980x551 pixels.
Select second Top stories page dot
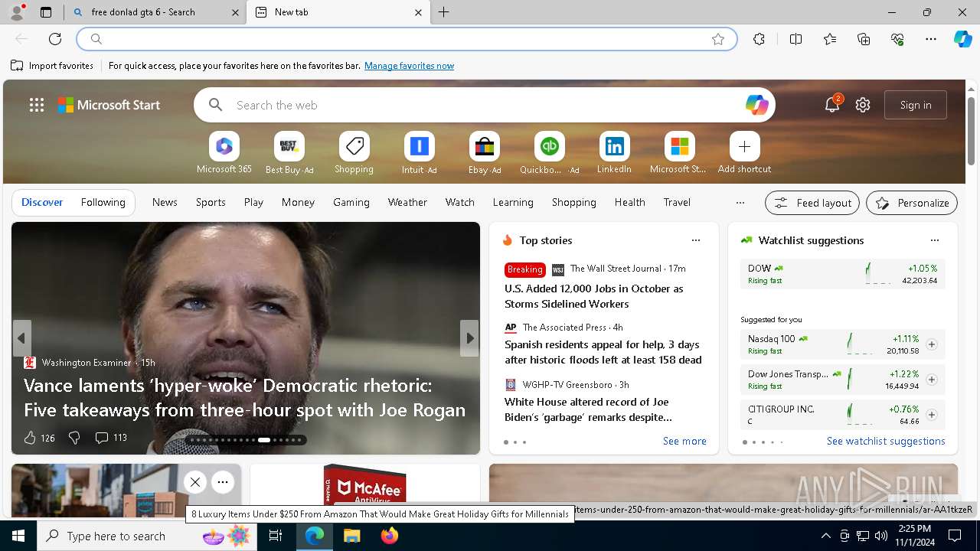(x=515, y=442)
